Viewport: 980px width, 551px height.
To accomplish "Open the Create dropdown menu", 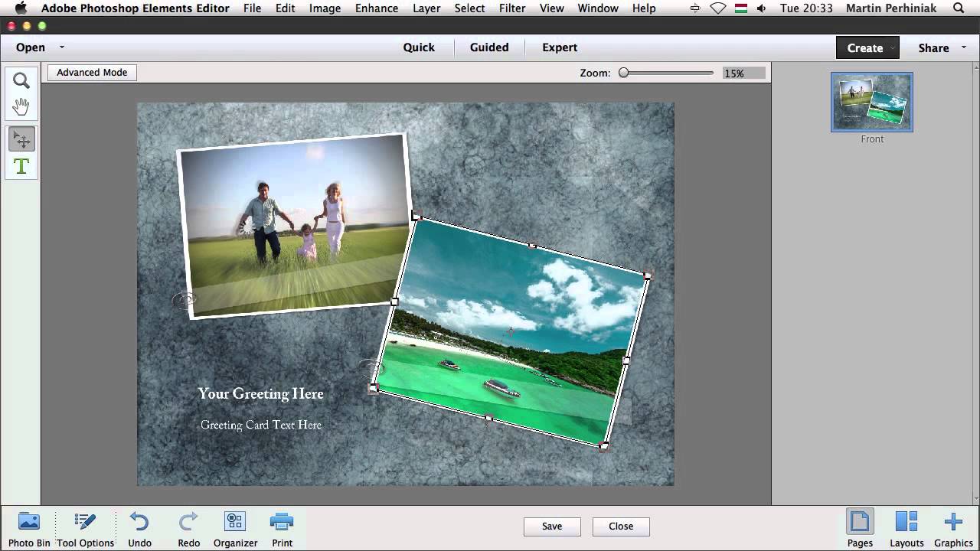I will click(867, 47).
